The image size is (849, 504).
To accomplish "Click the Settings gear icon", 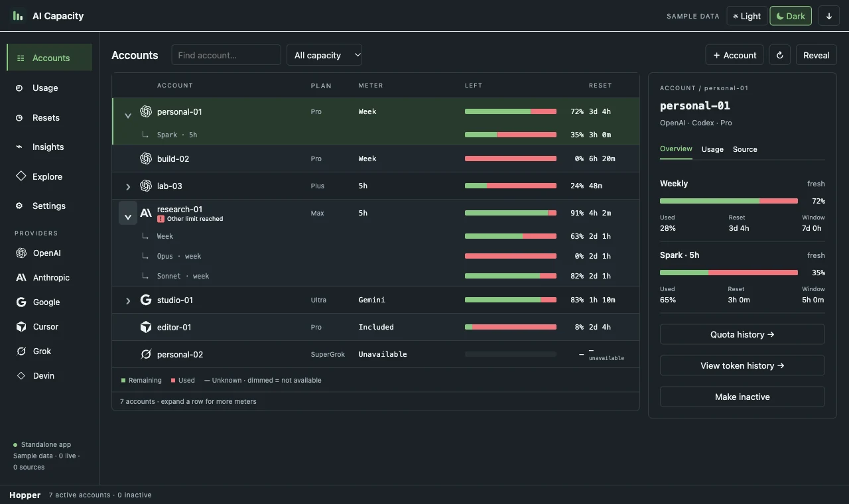I will tap(20, 206).
